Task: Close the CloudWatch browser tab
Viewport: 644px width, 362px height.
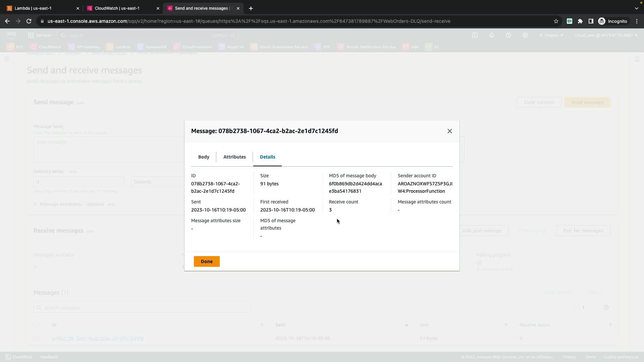Action: pyautogui.click(x=158, y=8)
